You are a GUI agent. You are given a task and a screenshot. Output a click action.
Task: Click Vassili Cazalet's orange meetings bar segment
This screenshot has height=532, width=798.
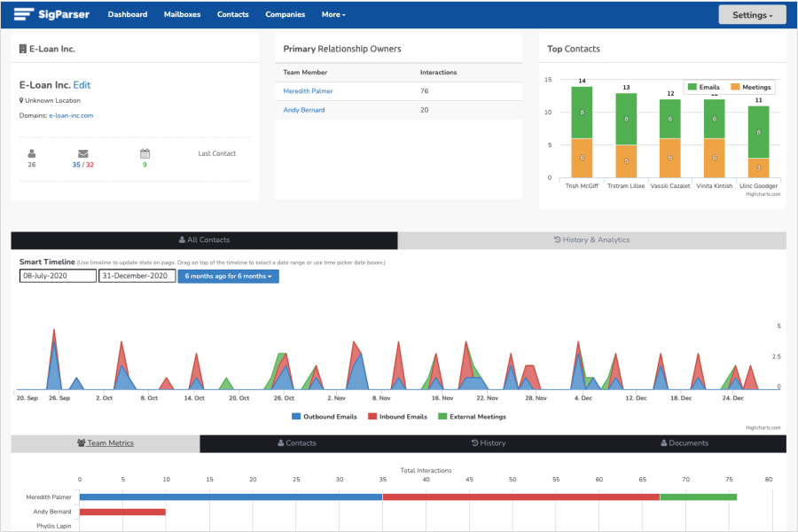pyautogui.click(x=669, y=159)
